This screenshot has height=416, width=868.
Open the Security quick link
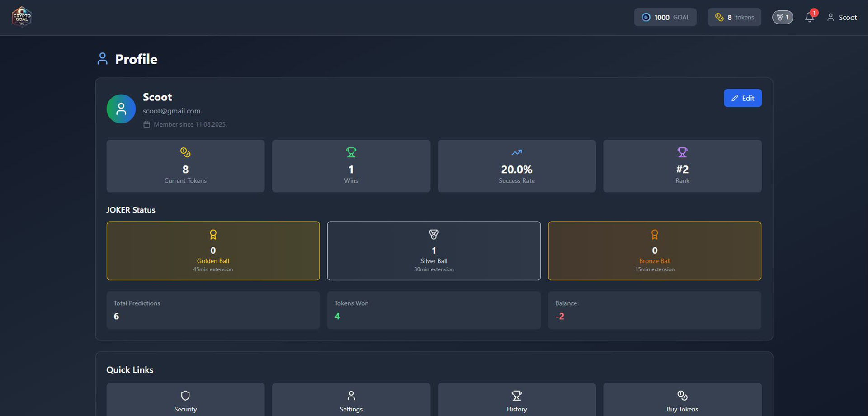(185, 400)
